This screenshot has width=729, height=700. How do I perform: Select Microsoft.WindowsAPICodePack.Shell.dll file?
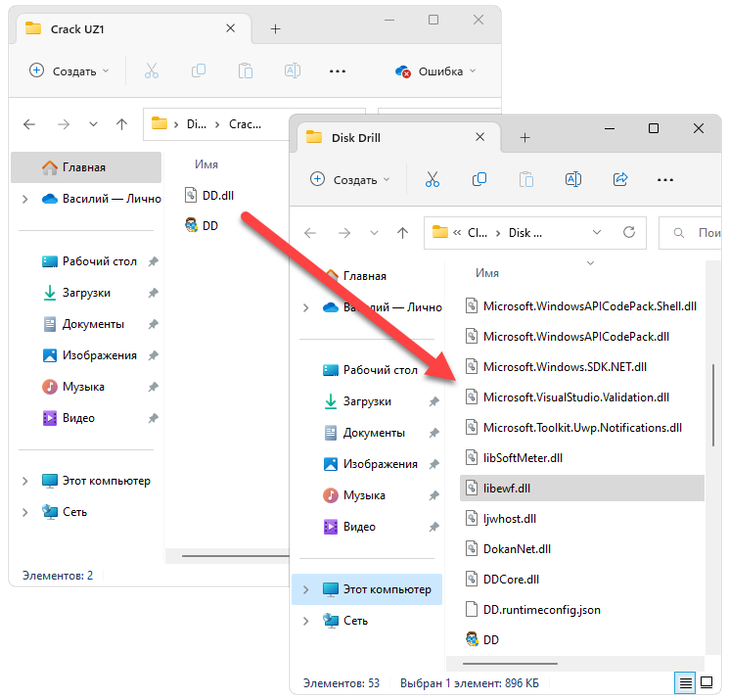(x=581, y=306)
